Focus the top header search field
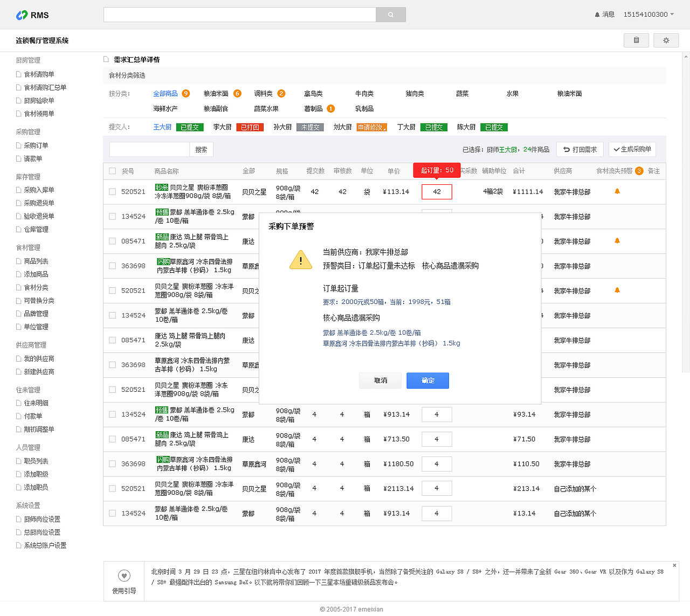 point(239,15)
